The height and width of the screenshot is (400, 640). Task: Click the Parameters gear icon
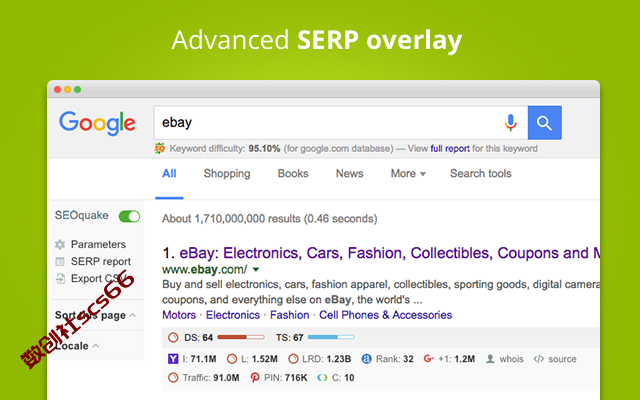(x=60, y=244)
